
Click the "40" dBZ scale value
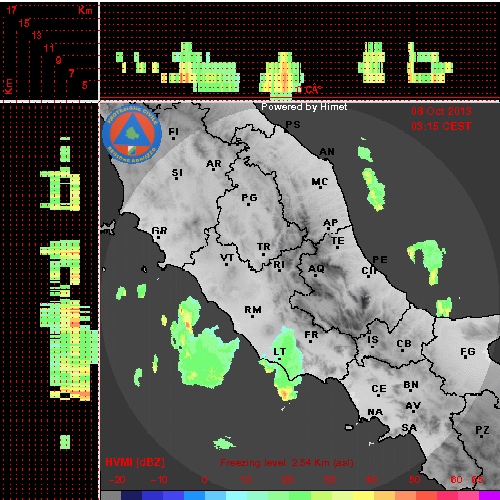[371, 480]
